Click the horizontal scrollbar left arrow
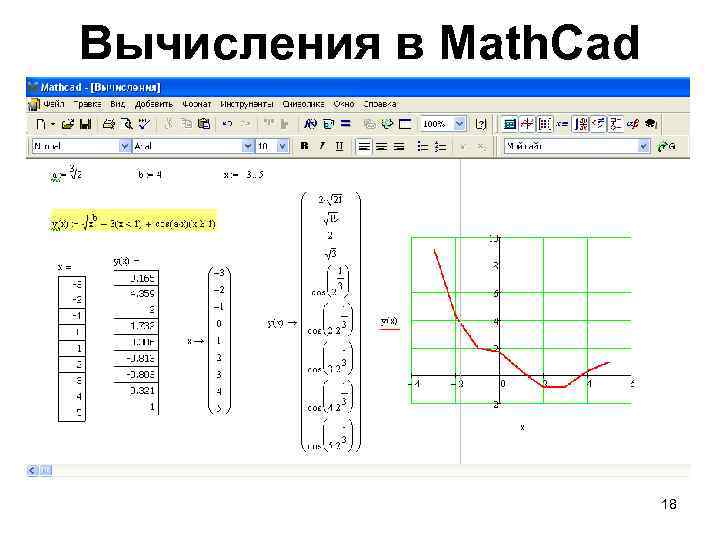The height and width of the screenshot is (540, 720). tap(32, 470)
